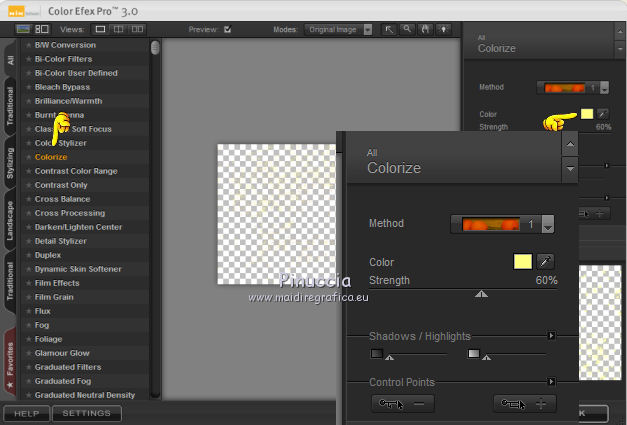The image size is (627, 425).
Task: Select the Contrast Only filter
Action: click(x=61, y=185)
